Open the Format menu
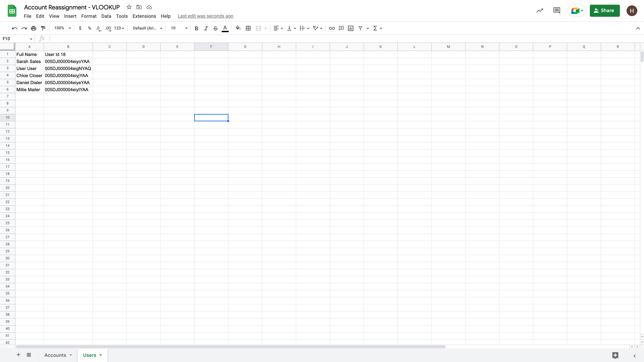This screenshot has width=644, height=362. [89, 16]
